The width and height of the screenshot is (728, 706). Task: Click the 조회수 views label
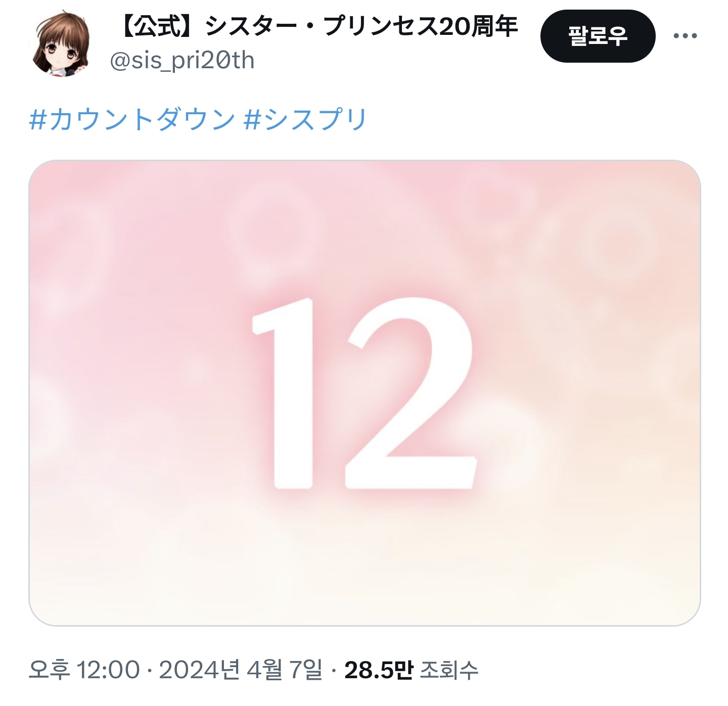click(449, 670)
